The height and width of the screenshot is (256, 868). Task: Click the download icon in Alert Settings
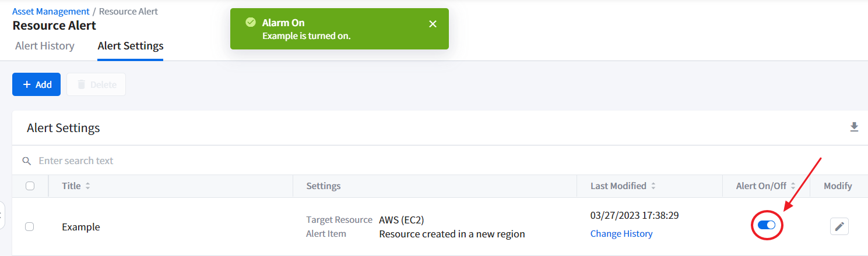854,127
